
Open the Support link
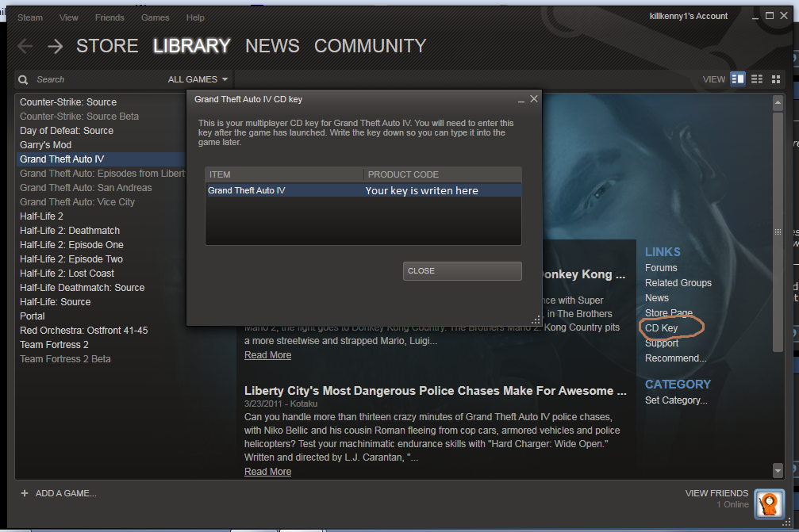662,343
